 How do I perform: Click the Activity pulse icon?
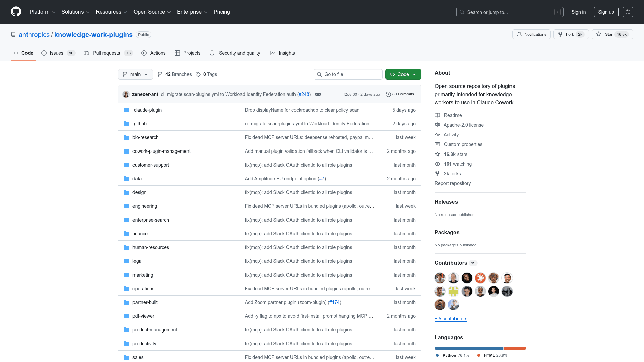click(437, 135)
